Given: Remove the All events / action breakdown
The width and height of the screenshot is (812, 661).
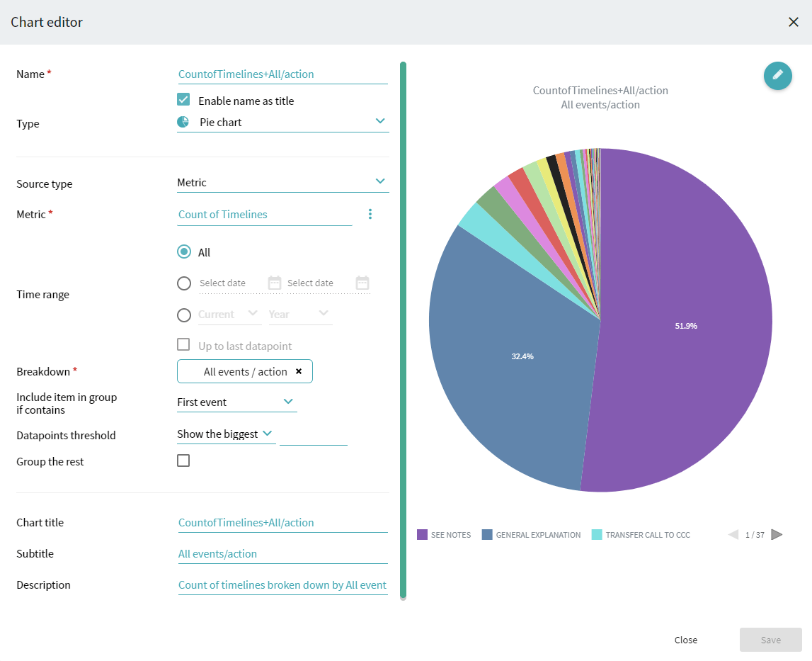Looking at the screenshot, I should (x=299, y=371).
